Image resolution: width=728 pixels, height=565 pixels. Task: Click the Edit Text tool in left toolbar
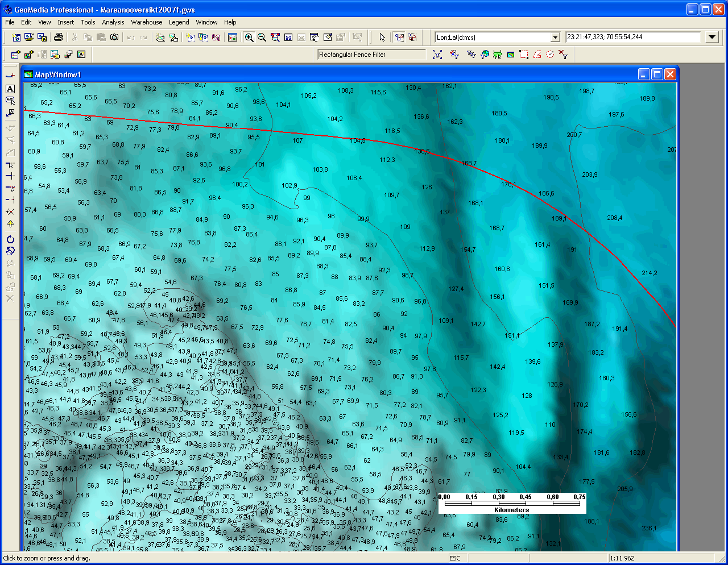10,101
